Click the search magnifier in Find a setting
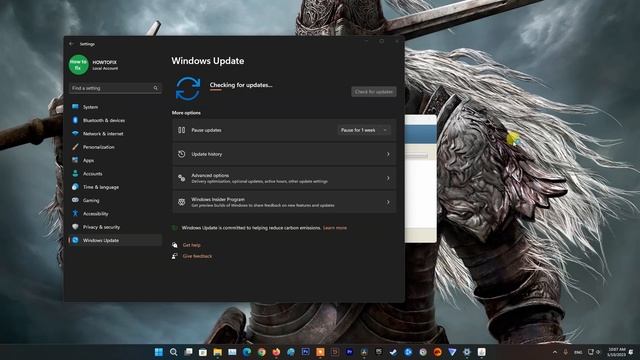640x360 pixels. pyautogui.click(x=156, y=88)
